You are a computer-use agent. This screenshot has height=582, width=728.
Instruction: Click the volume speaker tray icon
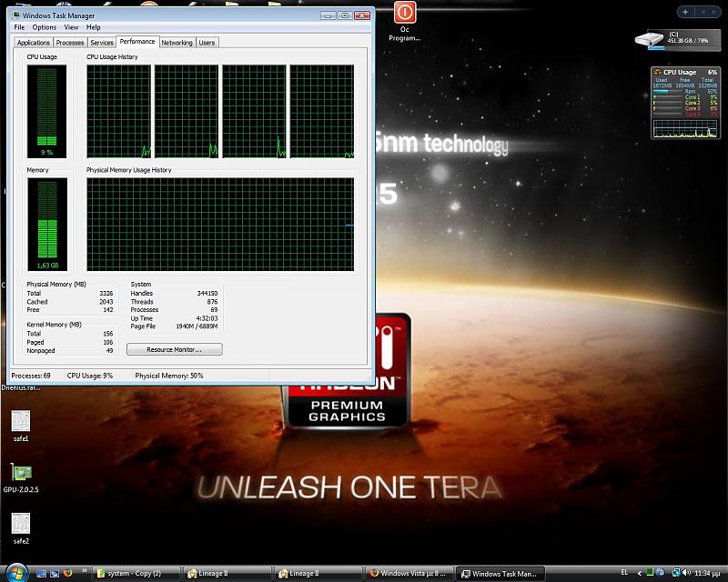[687, 573]
